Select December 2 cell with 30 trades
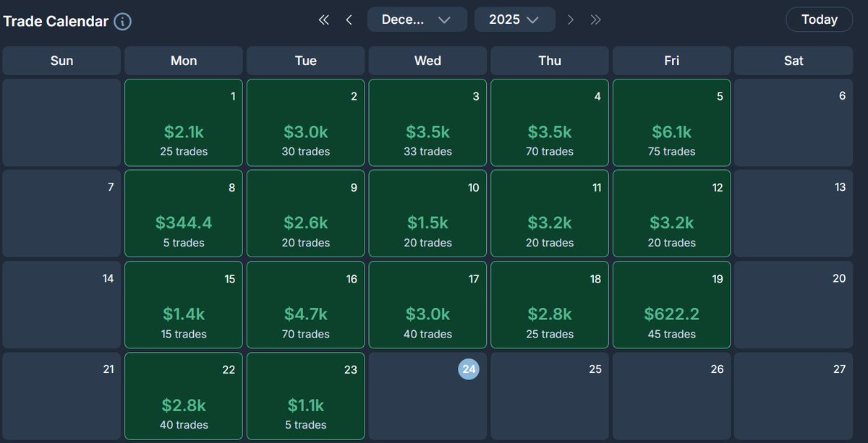 coord(306,123)
